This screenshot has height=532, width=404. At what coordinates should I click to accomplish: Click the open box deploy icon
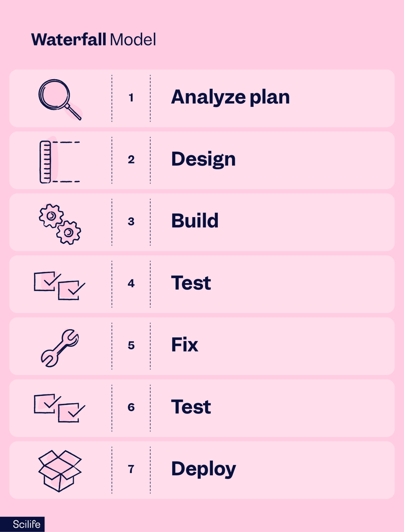[60, 471]
